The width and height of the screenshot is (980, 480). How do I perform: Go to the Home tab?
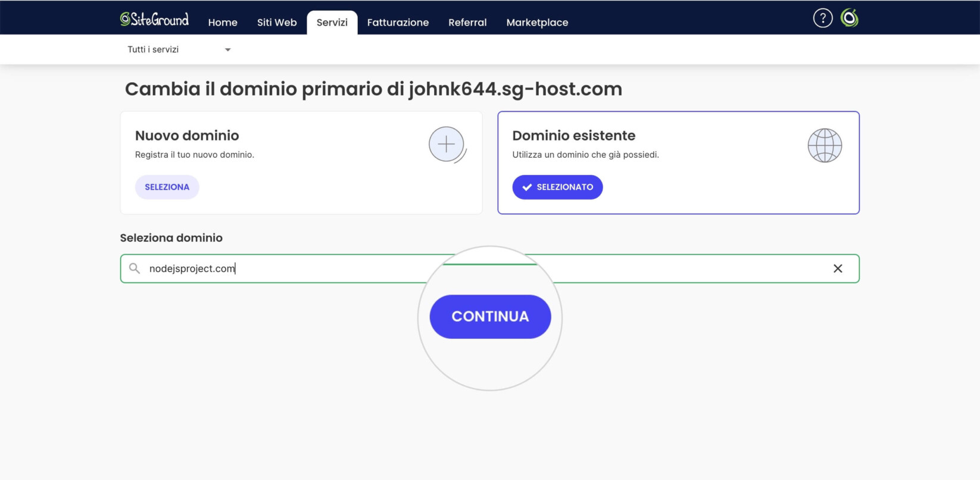pos(223,23)
